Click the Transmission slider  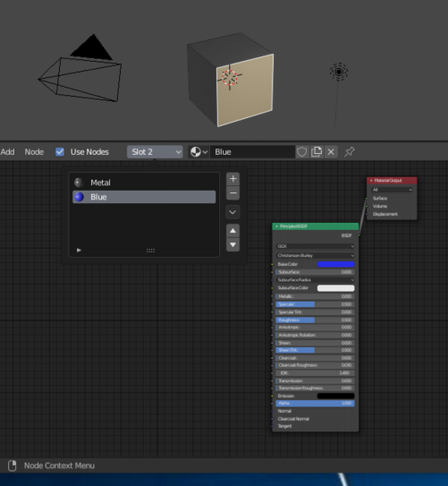(315, 381)
